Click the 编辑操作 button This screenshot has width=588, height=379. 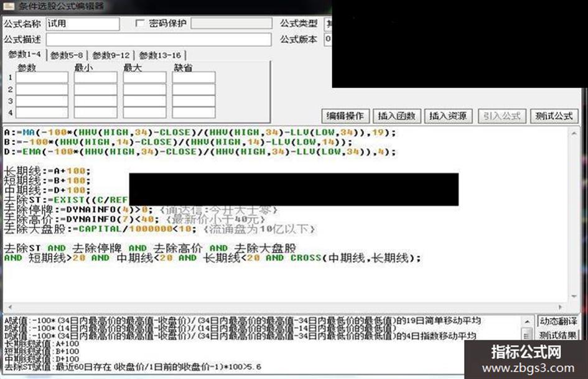pos(345,116)
